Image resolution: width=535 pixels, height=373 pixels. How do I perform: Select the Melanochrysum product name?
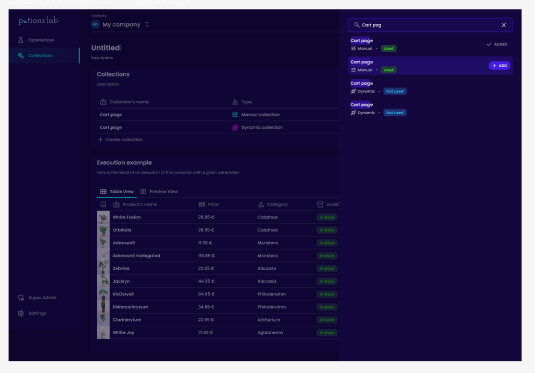[x=130, y=307]
